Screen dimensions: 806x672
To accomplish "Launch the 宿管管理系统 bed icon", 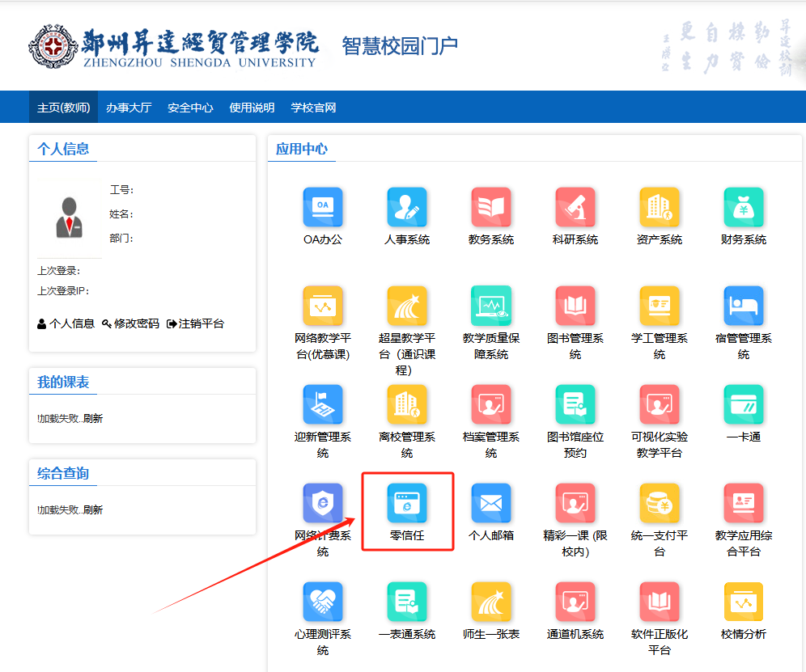I will 744,306.
